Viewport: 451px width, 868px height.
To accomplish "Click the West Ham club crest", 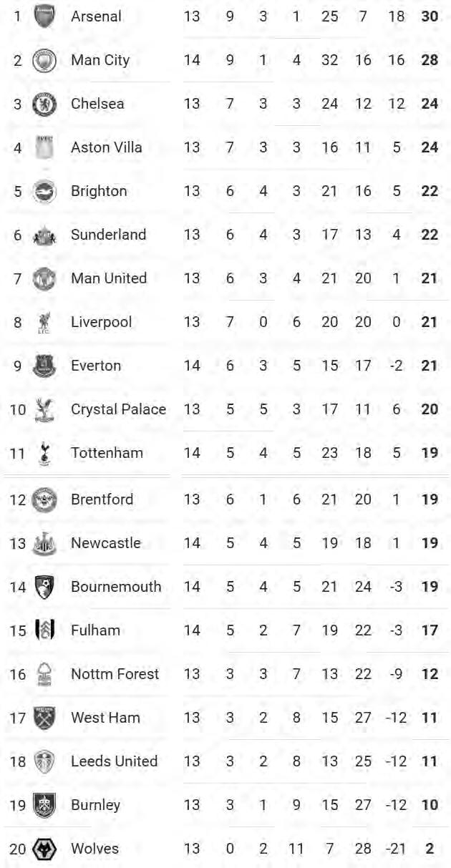I will click(x=44, y=718).
